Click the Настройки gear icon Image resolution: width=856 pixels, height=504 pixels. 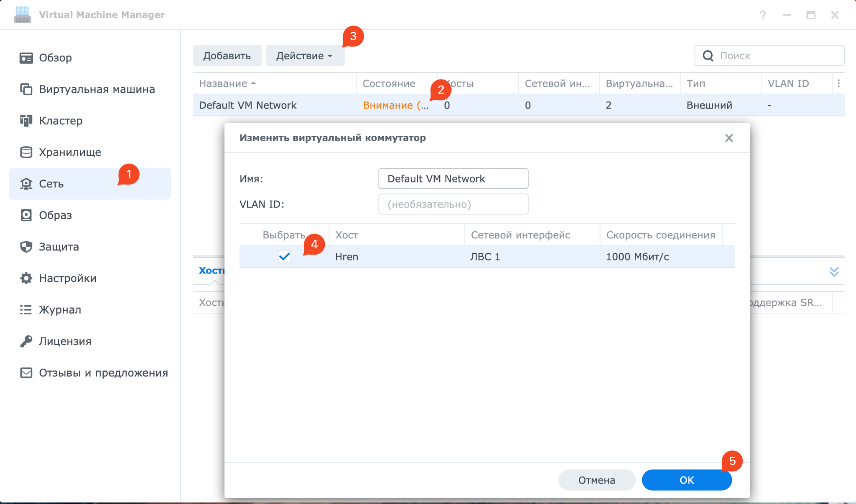pyautogui.click(x=26, y=278)
